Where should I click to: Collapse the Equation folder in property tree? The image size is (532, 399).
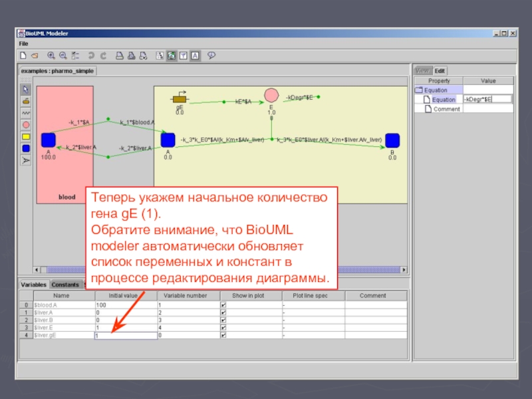pos(418,90)
